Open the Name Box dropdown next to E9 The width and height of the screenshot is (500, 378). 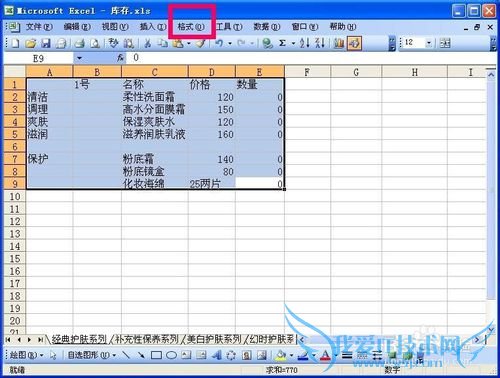click(79, 58)
